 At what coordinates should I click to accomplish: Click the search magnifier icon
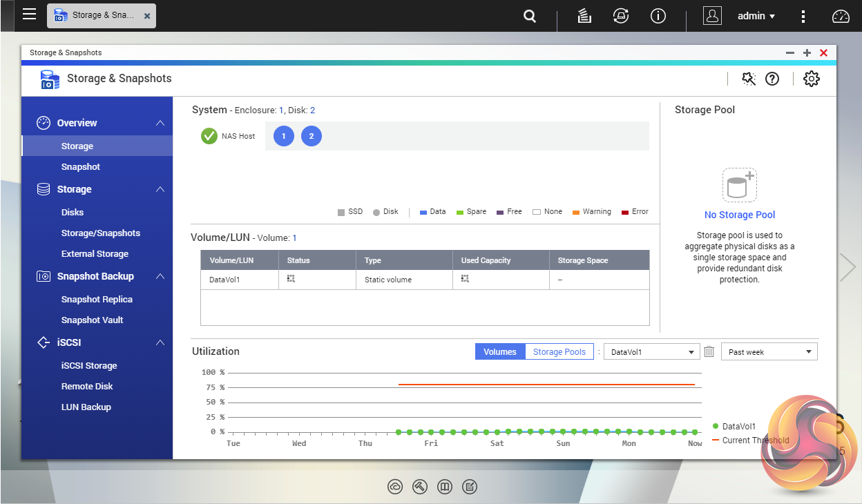pyautogui.click(x=530, y=16)
